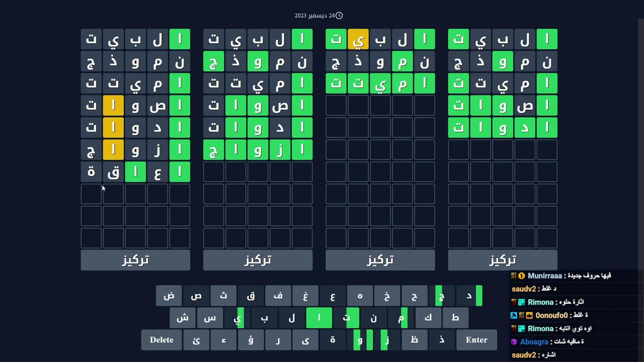Tap the ئ key on the keyboard
This screenshot has height=362, width=644.
pos(196,340)
